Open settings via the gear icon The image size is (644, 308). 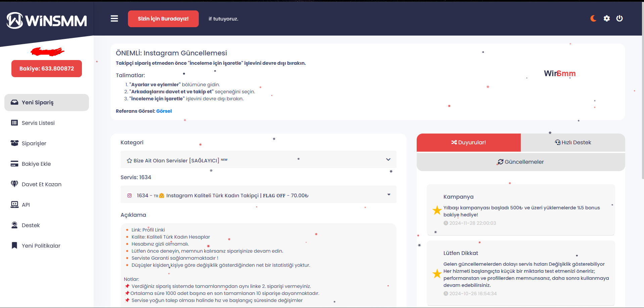(606, 18)
